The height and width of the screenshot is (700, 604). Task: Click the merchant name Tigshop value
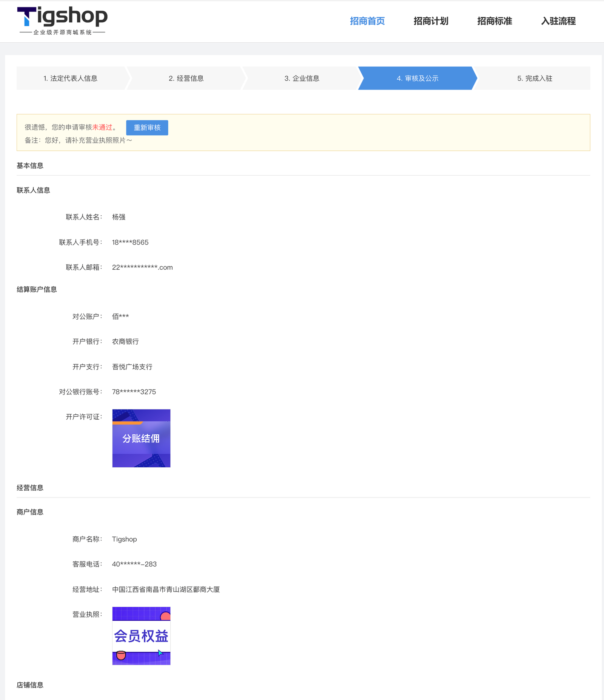[x=124, y=539]
